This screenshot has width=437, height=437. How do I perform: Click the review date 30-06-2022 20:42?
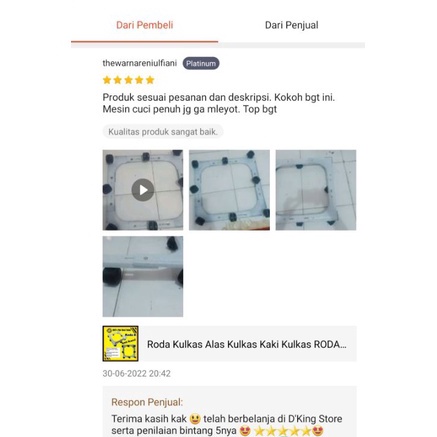[x=136, y=373]
